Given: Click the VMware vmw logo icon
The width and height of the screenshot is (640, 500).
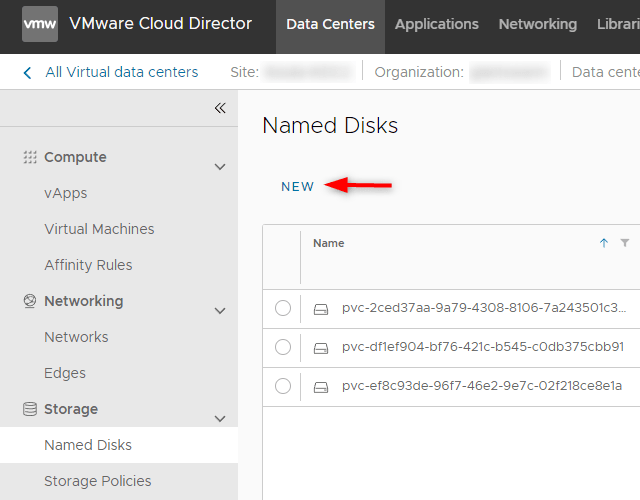Looking at the screenshot, I should [40, 24].
